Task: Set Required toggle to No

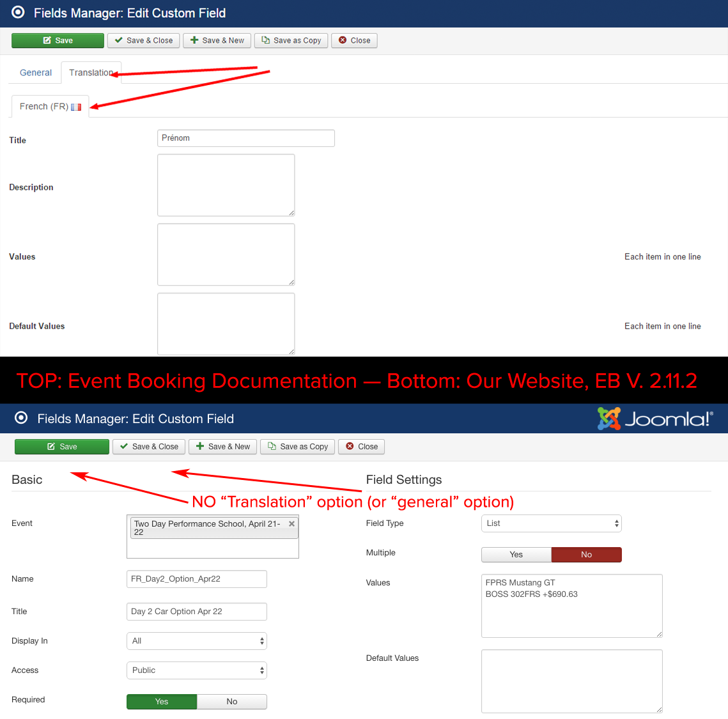Action: pyautogui.click(x=231, y=702)
